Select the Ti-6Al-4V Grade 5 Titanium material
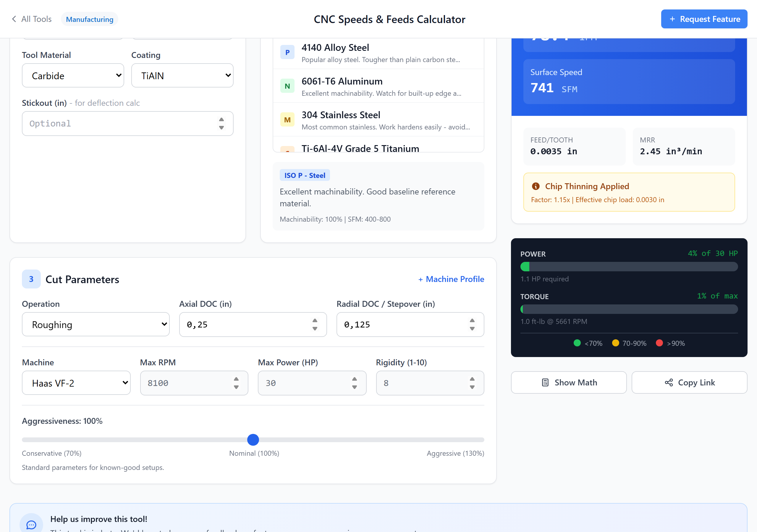Image resolution: width=757 pixels, height=532 pixels. (360, 148)
